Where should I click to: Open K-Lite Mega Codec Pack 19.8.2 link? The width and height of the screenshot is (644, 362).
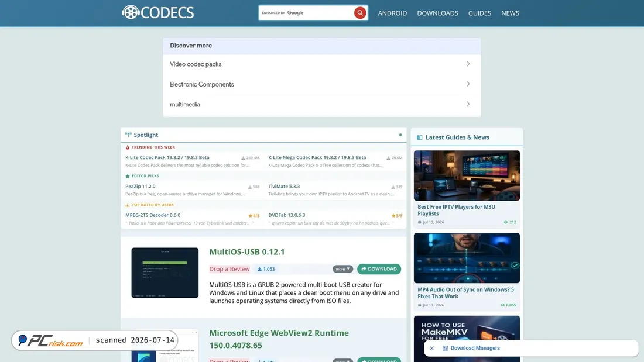coord(317,157)
